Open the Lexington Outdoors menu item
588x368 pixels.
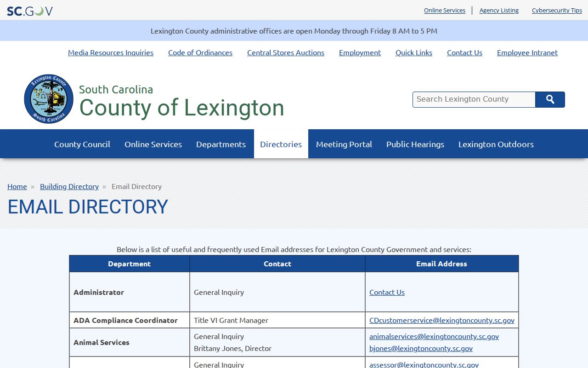coord(496,144)
